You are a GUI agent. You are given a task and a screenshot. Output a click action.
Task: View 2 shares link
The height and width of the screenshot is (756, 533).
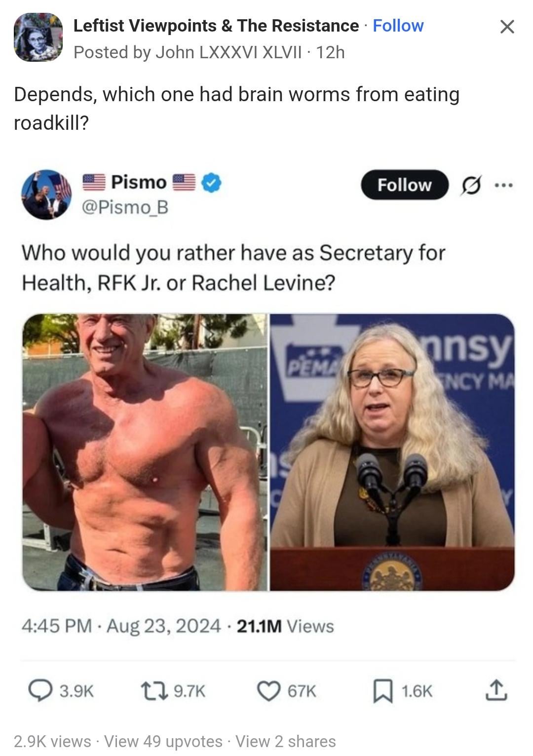(286, 741)
